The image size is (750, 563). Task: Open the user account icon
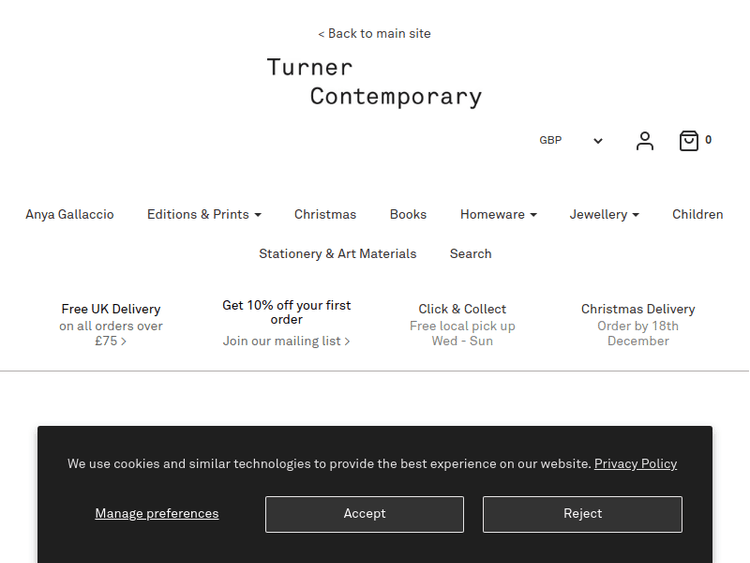[645, 141]
